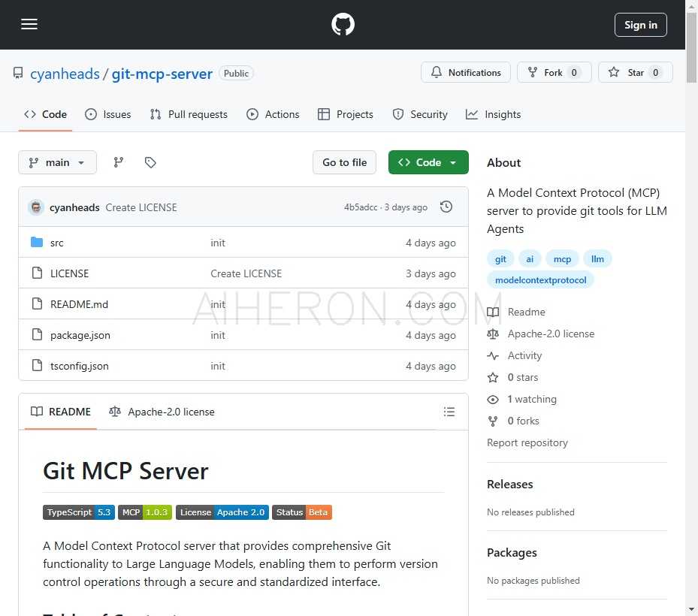Open the Projects tab

[346, 114]
